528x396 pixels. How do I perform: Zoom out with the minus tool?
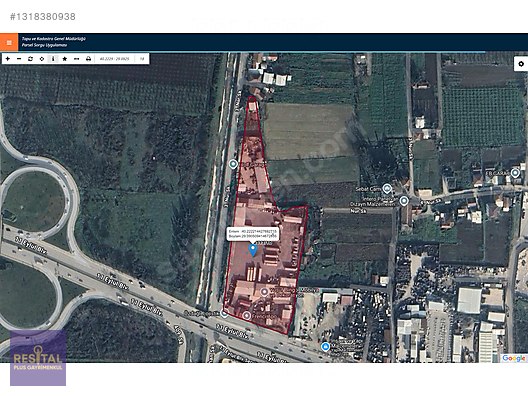[x=19, y=59]
